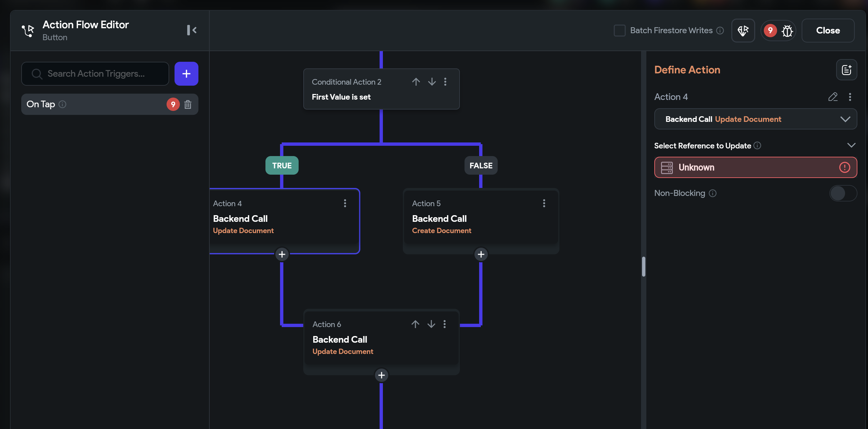Open the add note icon in Define Action
This screenshot has width=868, height=429.
coord(846,70)
